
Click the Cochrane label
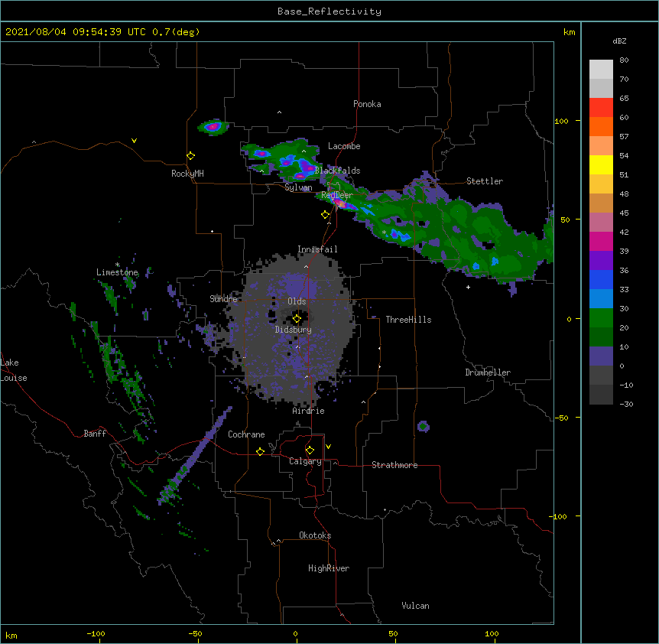coord(246,434)
